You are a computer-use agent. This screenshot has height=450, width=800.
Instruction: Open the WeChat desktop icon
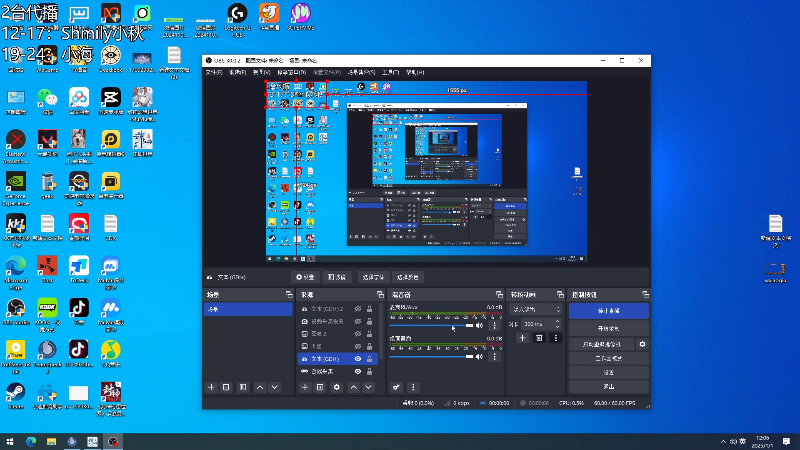coord(47,101)
